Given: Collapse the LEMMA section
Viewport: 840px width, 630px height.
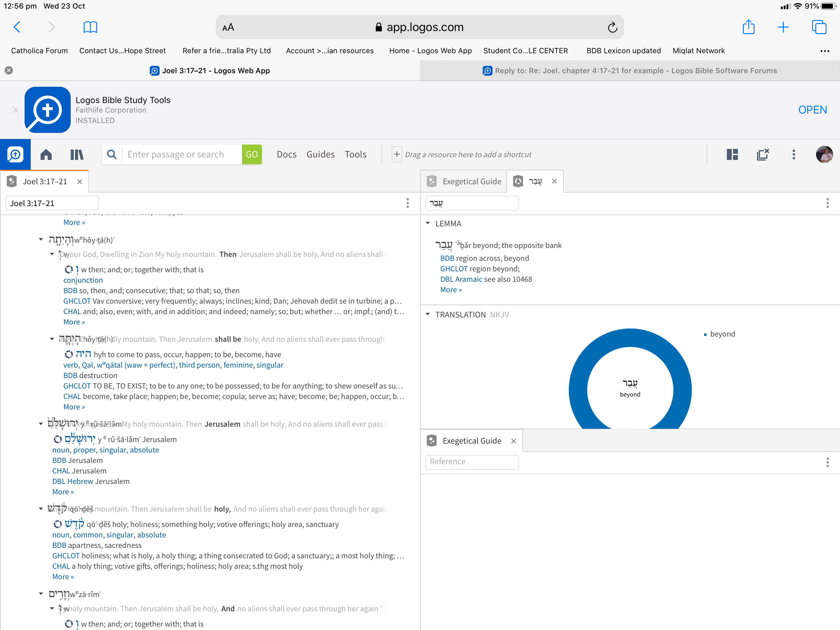Looking at the screenshot, I should 428,223.
